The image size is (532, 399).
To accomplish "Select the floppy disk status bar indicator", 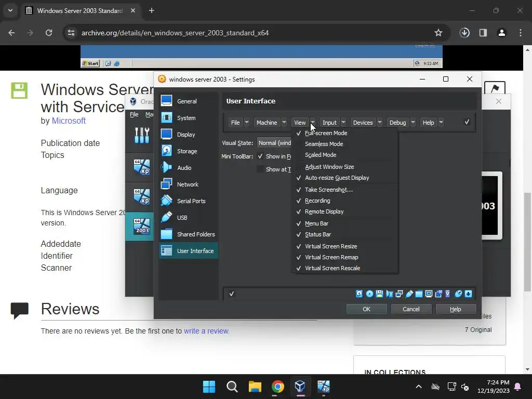I will pos(379,294).
